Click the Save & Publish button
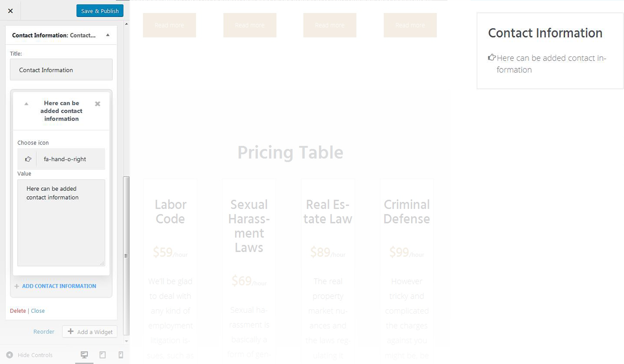Screen dimensions: 624x364 click(100, 11)
